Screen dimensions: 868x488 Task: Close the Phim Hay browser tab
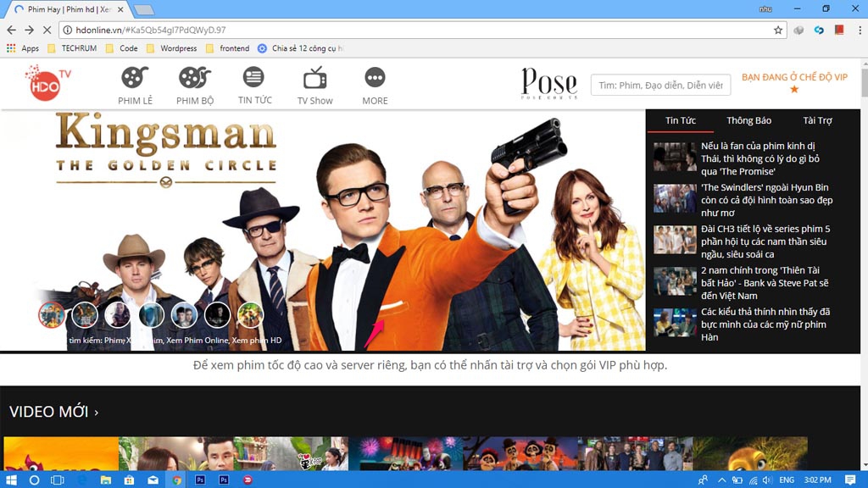120,9
